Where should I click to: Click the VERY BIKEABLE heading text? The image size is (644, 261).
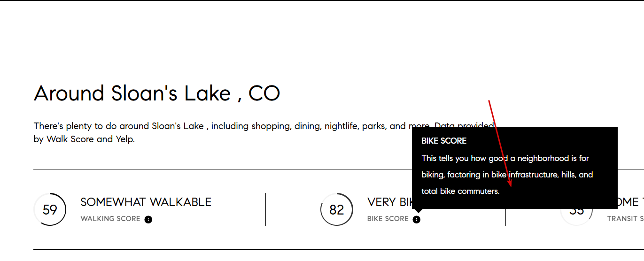(389, 202)
